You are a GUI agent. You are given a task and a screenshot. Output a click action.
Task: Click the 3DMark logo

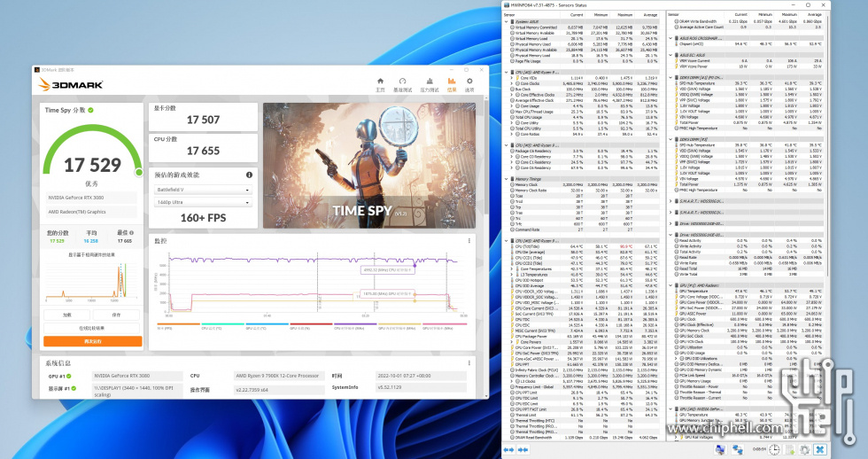(70, 84)
